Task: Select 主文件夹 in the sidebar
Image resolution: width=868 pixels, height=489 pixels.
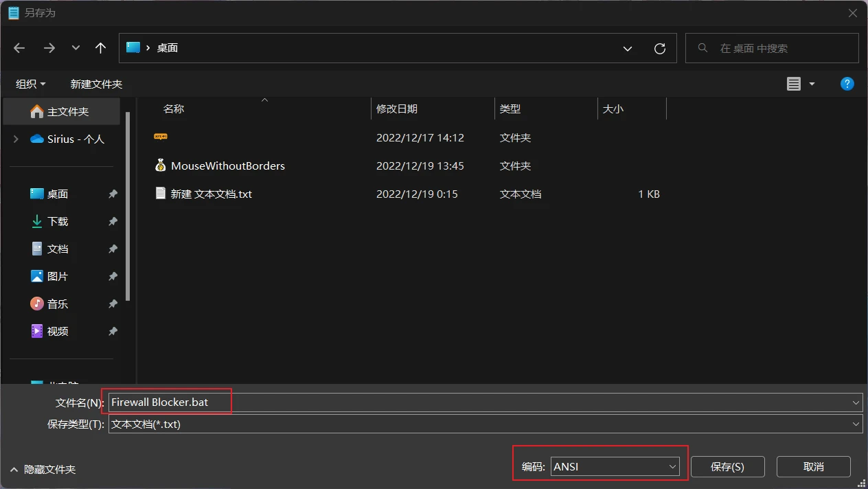Action: 62,111
